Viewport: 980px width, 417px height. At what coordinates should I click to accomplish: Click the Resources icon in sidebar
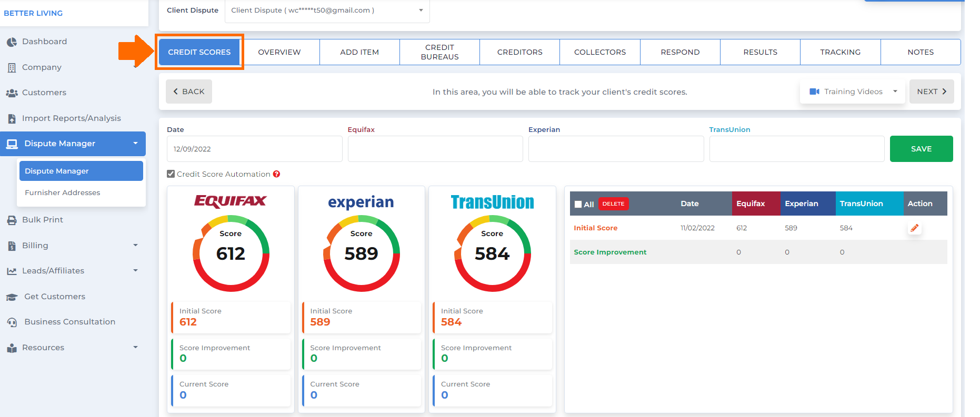[12, 348]
